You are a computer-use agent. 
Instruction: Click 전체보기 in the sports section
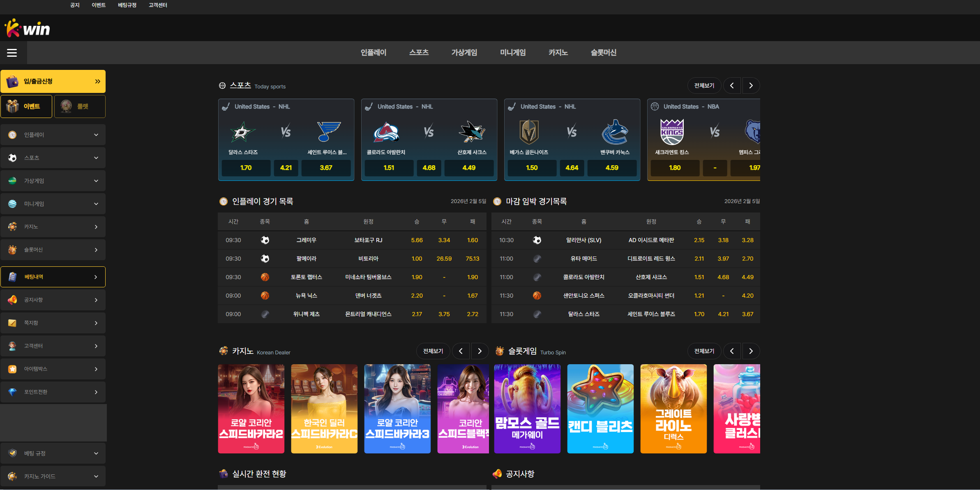click(x=704, y=86)
